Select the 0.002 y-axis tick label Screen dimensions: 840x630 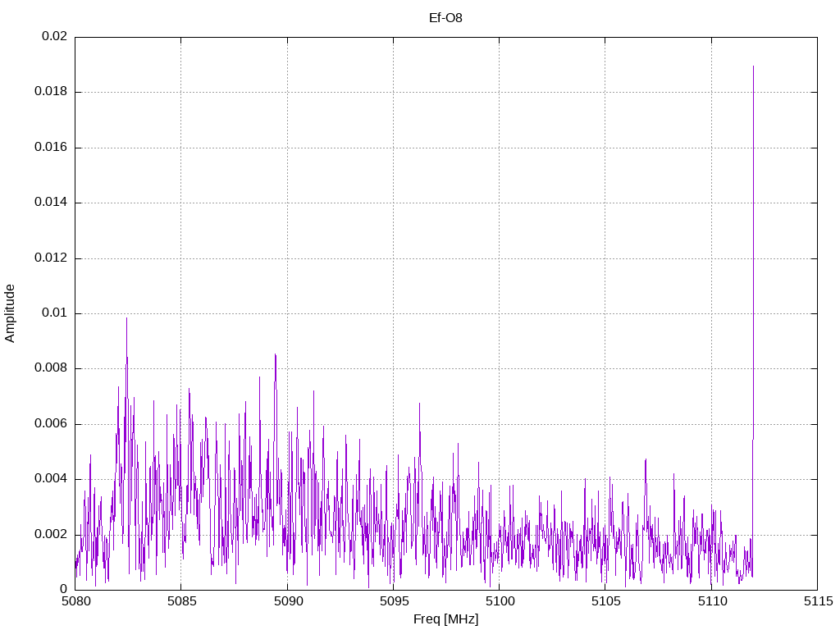(x=51, y=535)
